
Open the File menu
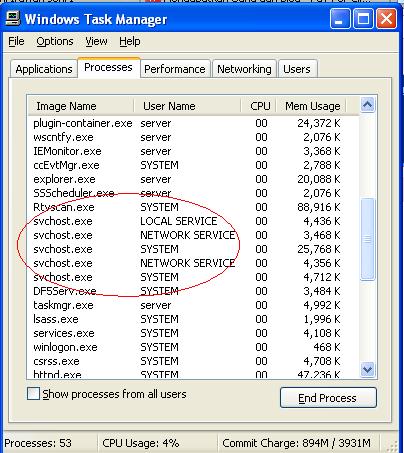click(16, 42)
